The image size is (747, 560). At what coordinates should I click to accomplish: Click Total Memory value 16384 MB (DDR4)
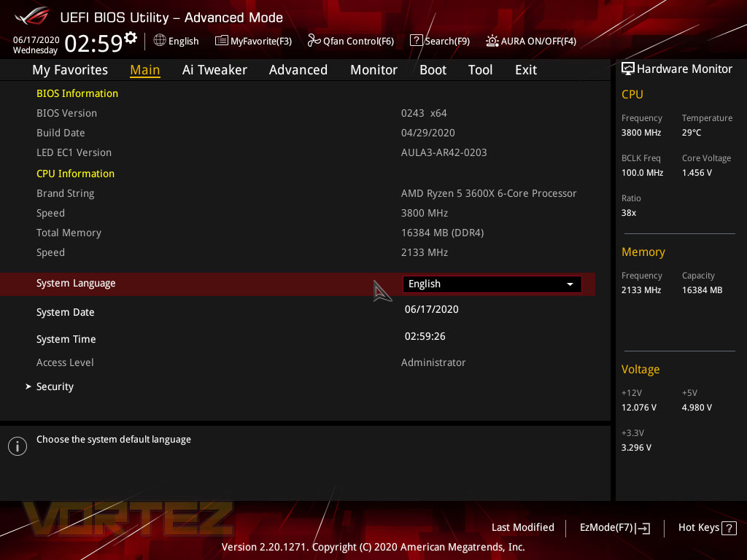[443, 233]
